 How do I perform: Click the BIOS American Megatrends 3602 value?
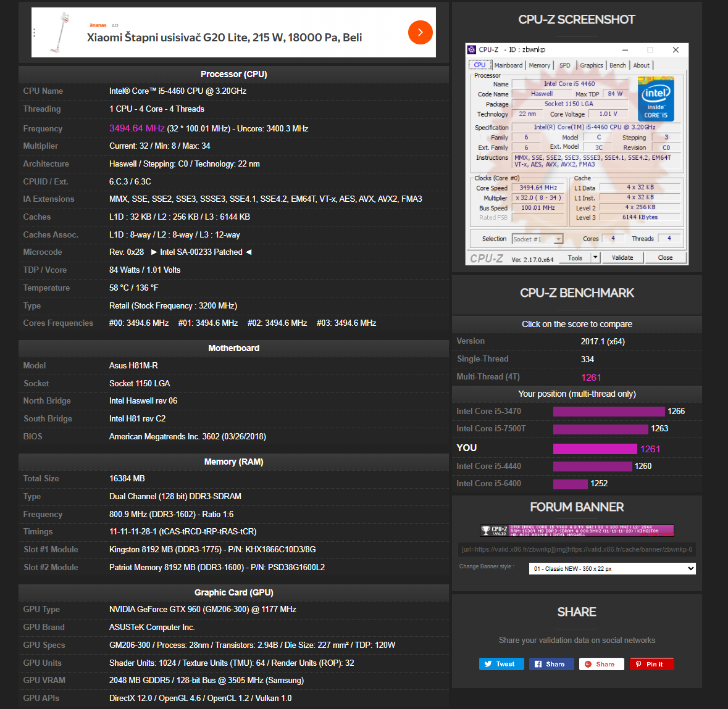pyautogui.click(x=188, y=437)
